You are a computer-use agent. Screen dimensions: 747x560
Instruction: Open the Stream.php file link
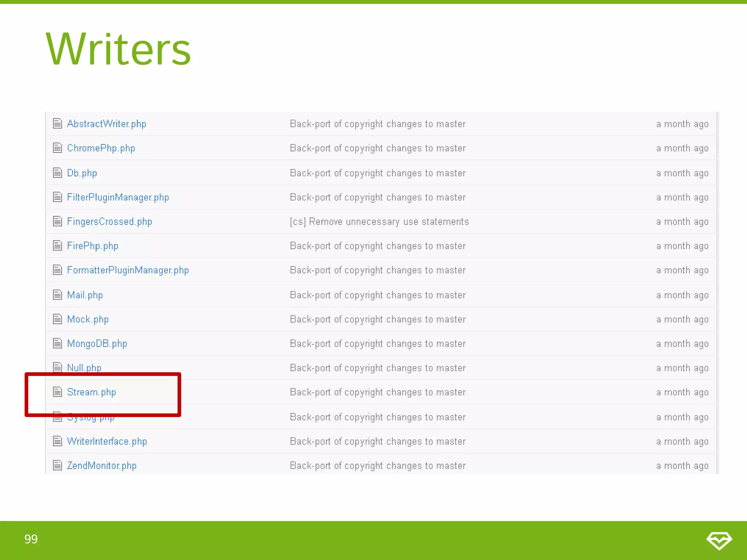(x=92, y=392)
